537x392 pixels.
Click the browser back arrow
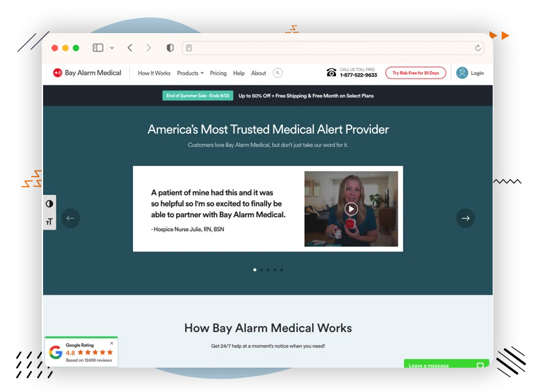(x=130, y=47)
